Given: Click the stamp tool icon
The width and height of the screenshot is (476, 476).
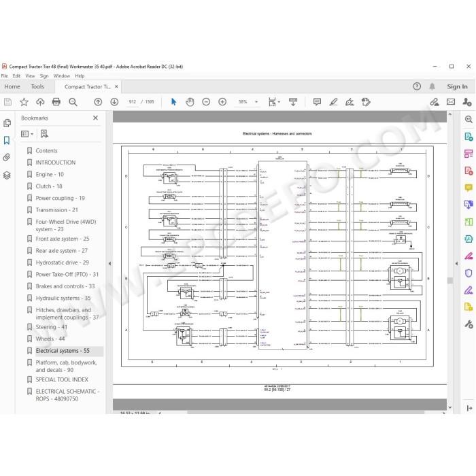Looking at the screenshot, I should (x=366, y=102).
